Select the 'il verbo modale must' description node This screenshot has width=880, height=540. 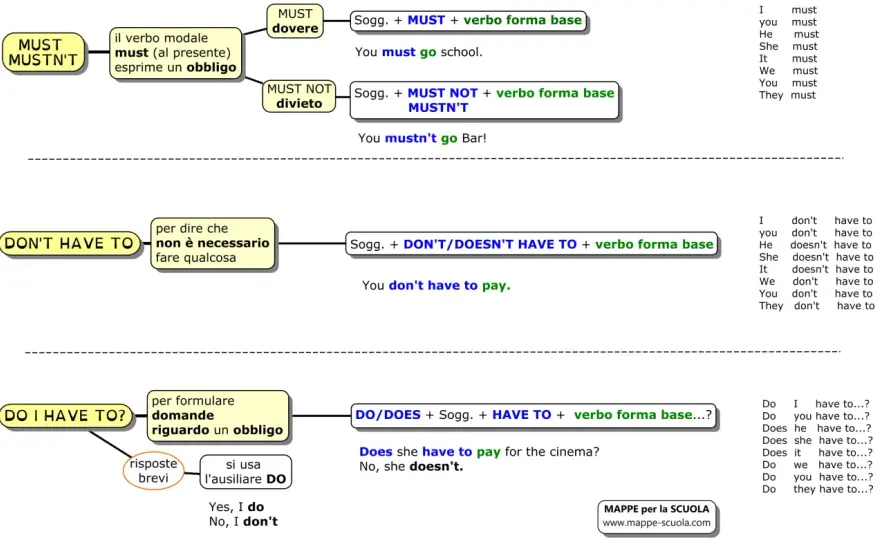(x=175, y=52)
